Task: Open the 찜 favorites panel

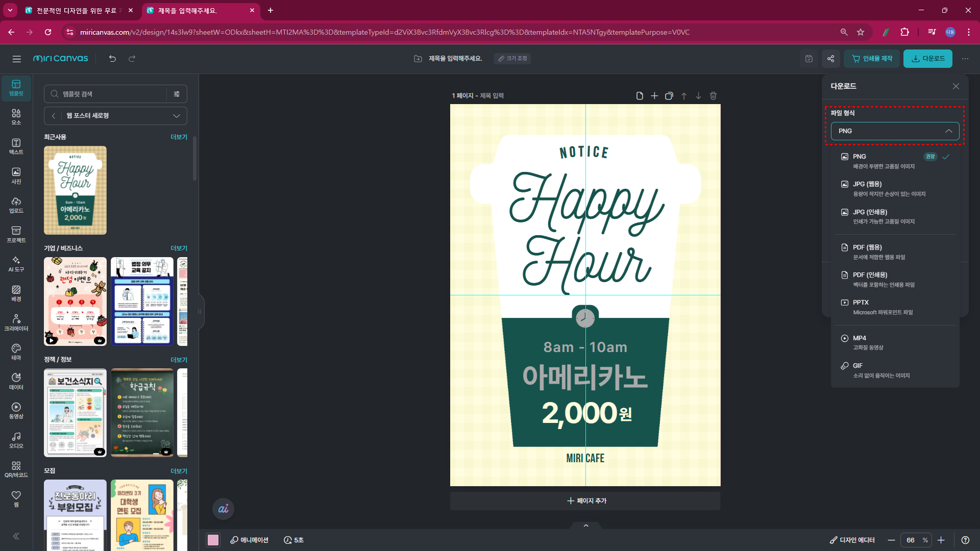Action: [16, 499]
